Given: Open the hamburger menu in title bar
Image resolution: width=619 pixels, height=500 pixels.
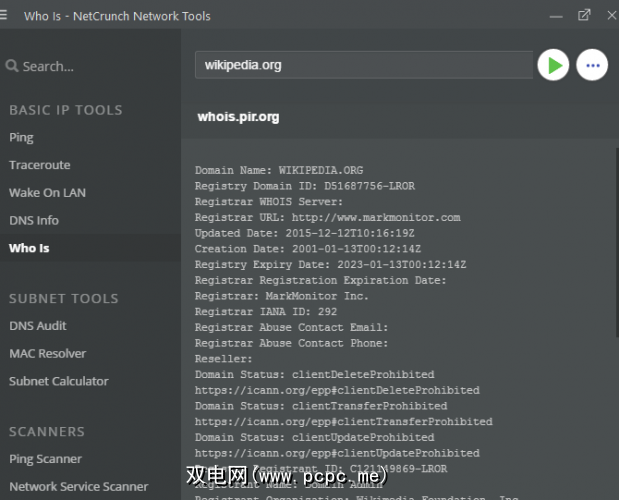Looking at the screenshot, I should (x=6, y=15).
